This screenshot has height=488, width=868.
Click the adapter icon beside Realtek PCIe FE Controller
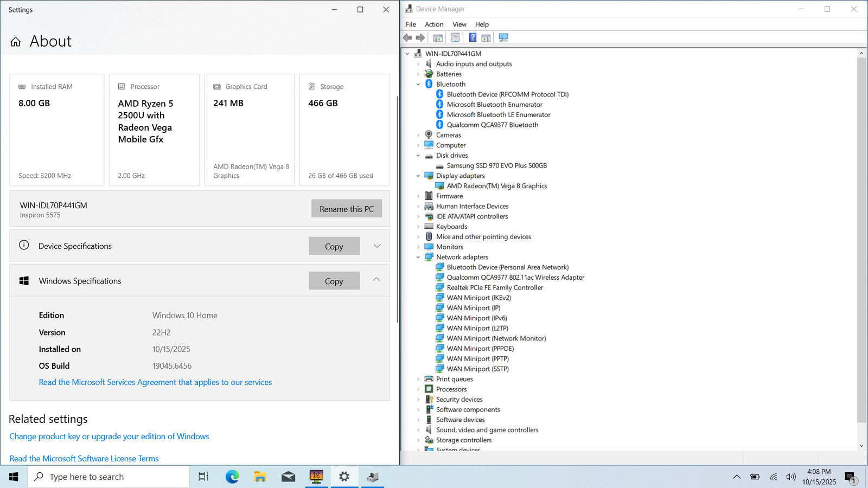440,287
